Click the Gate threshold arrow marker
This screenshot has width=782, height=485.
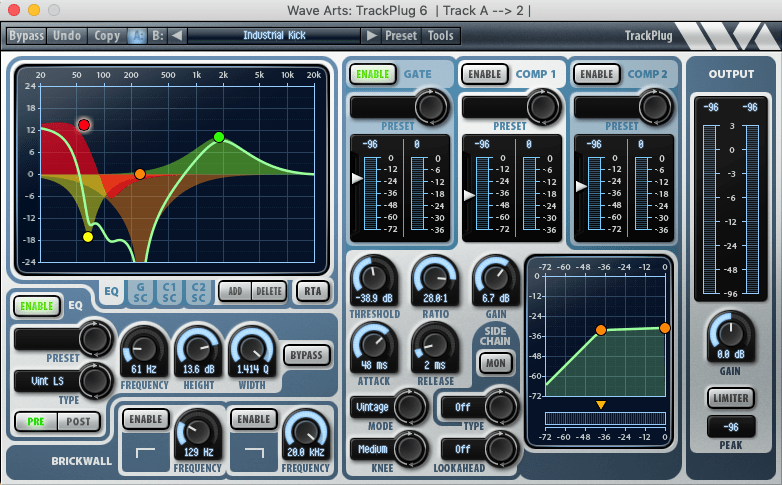(357, 178)
